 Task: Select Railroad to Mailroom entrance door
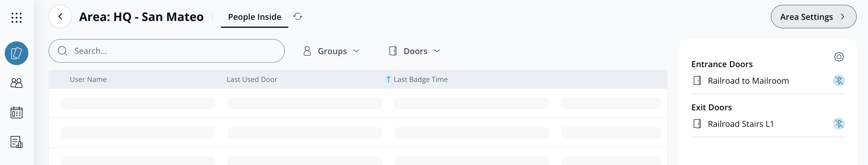click(748, 81)
